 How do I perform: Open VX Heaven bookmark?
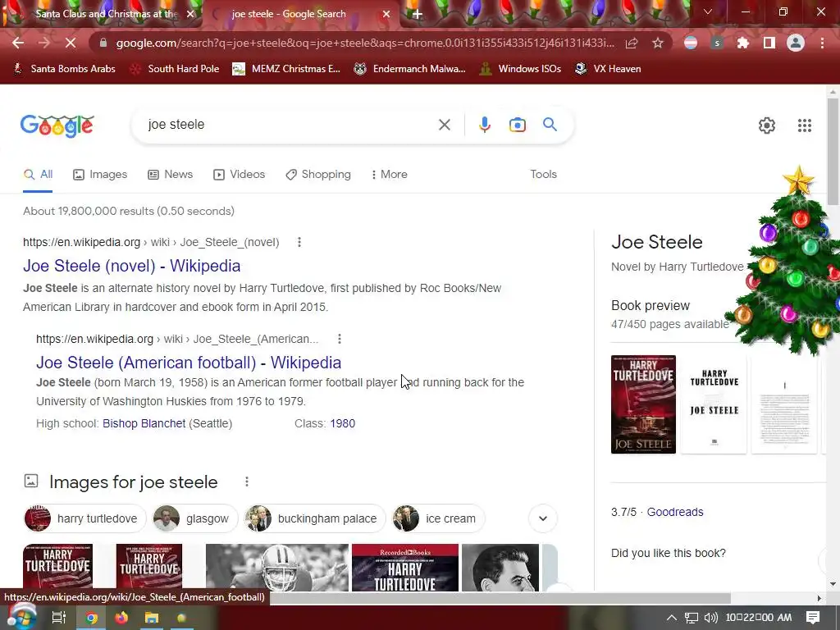click(608, 69)
